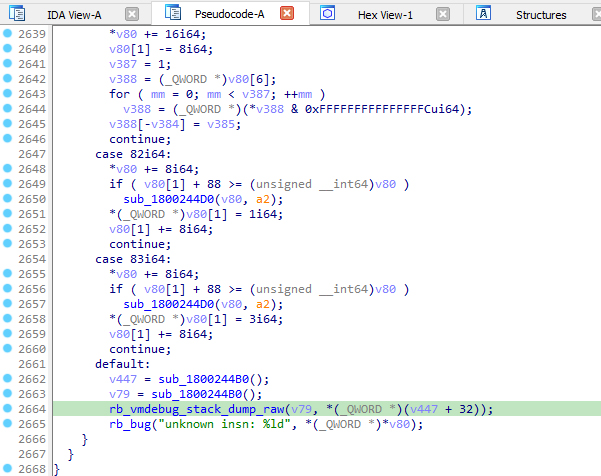Screen dimensions: 601x476
Task: Click line number 2647 in gutter
Action: pos(32,154)
